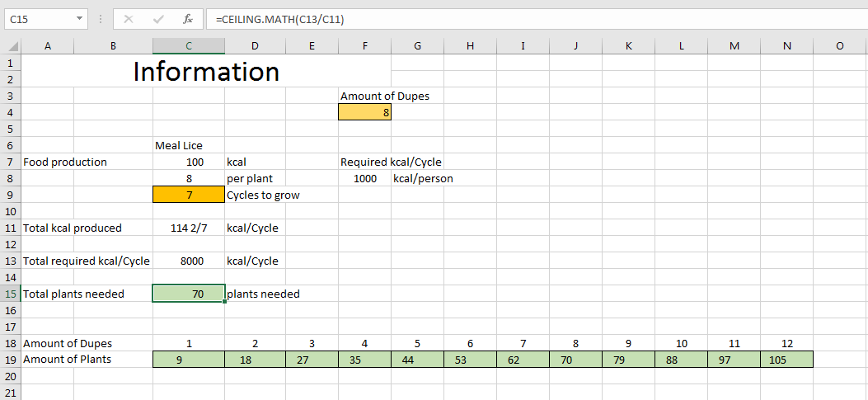The height and width of the screenshot is (400, 868).
Task: Click the Insert Function fx icon
Action: coord(188,18)
